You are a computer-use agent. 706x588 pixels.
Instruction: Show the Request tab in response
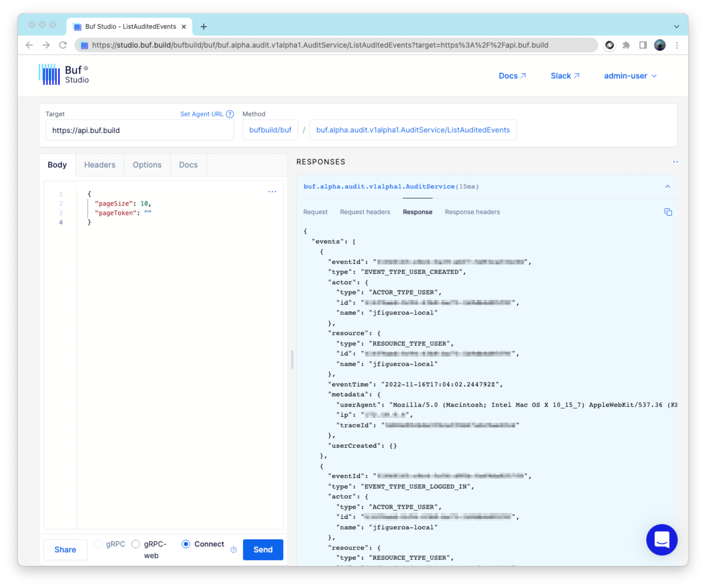point(315,212)
